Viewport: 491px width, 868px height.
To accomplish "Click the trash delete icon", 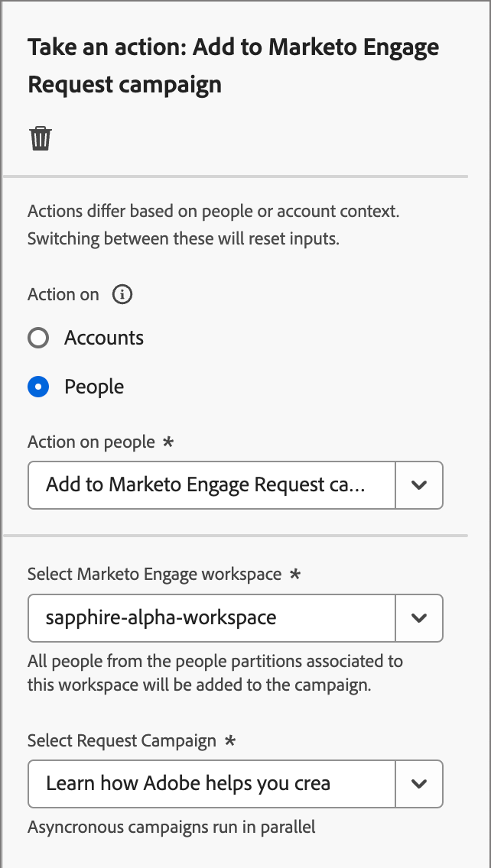I will [x=41, y=139].
